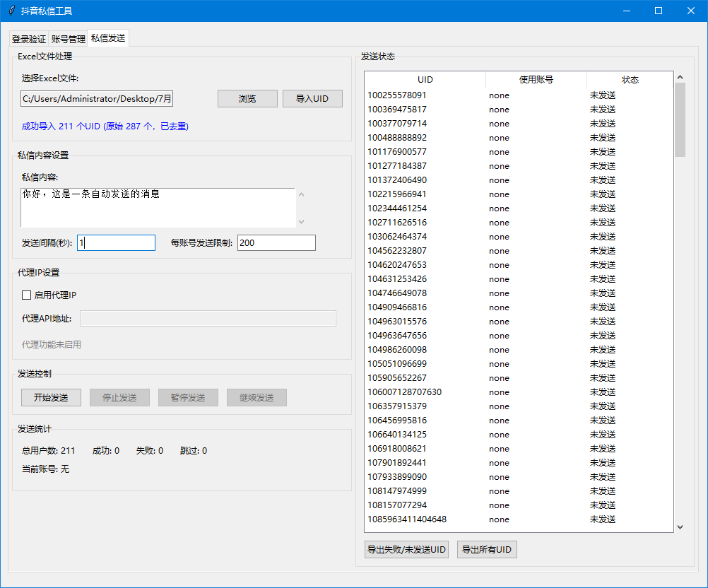
Task: Click the status list scroll-up arrow
Action: coord(680,77)
